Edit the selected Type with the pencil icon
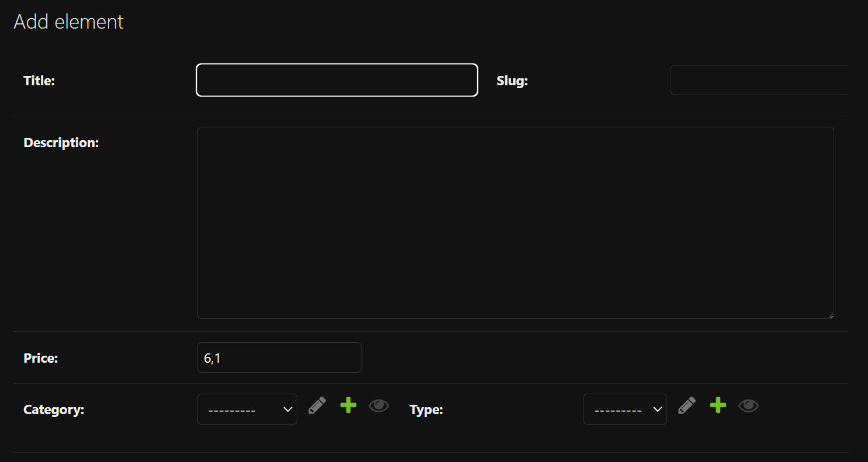The image size is (868, 462). (x=687, y=405)
